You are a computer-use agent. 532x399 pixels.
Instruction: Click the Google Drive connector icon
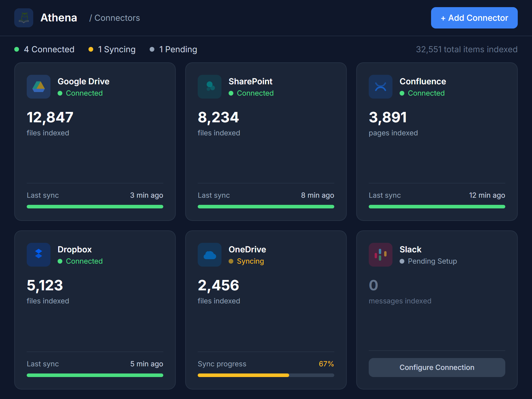tap(38, 87)
